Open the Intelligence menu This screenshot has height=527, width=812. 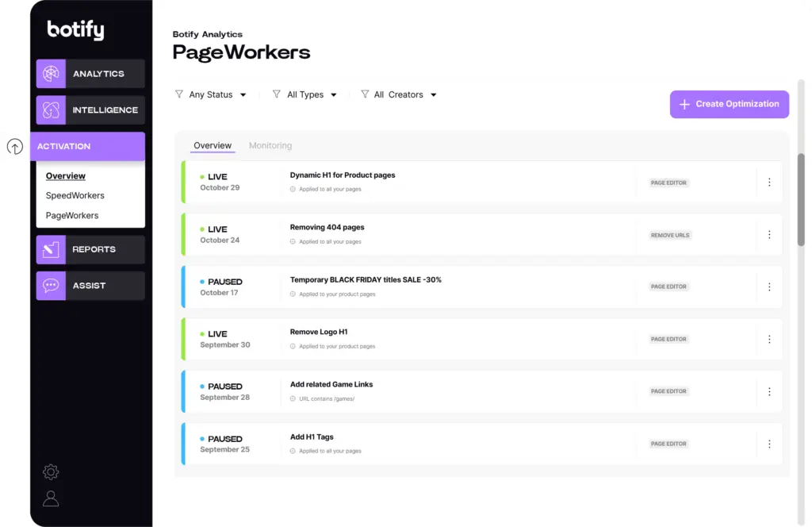click(90, 110)
